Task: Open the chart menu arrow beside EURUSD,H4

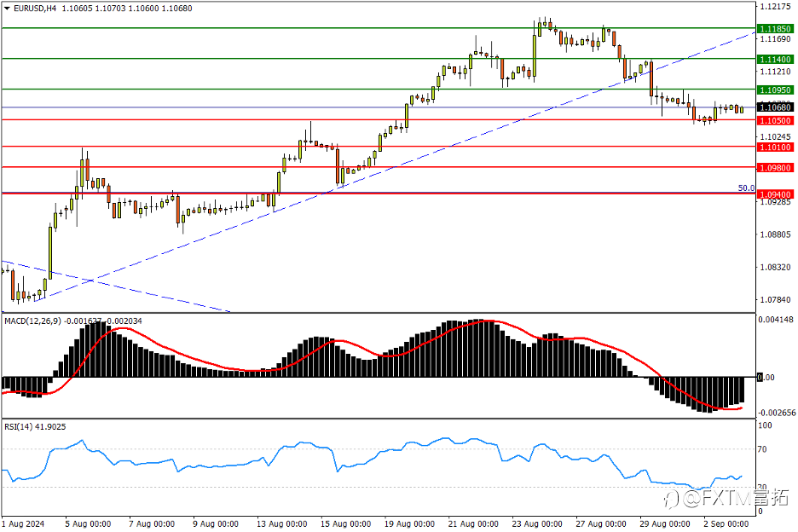Action: [x=7, y=9]
